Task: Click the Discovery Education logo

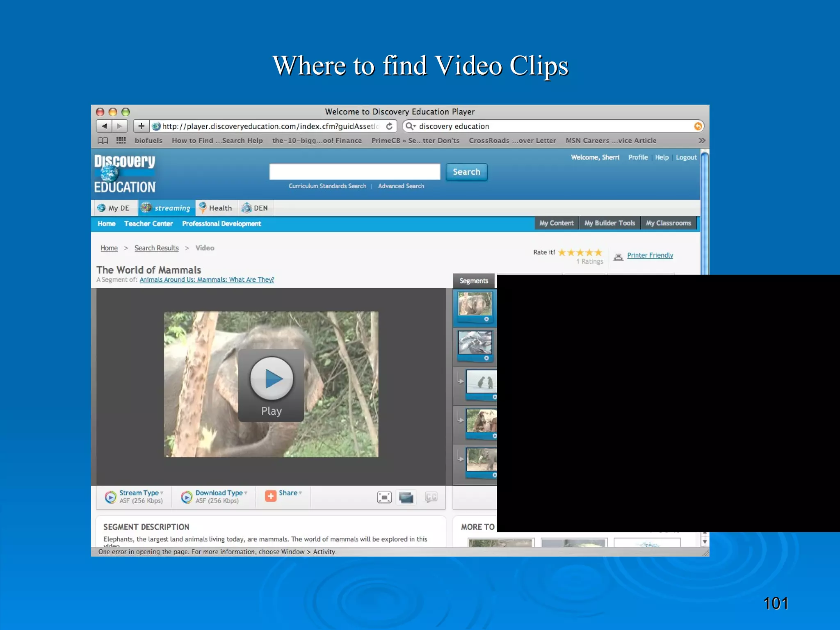Action: 125,173
